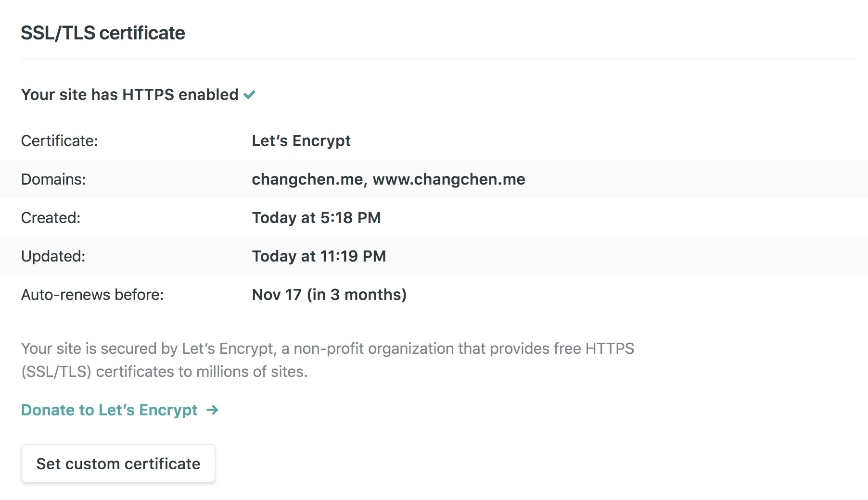Click the "Today at 5:18 PM" value
The width and height of the screenshot is (868, 500).
pyautogui.click(x=316, y=218)
